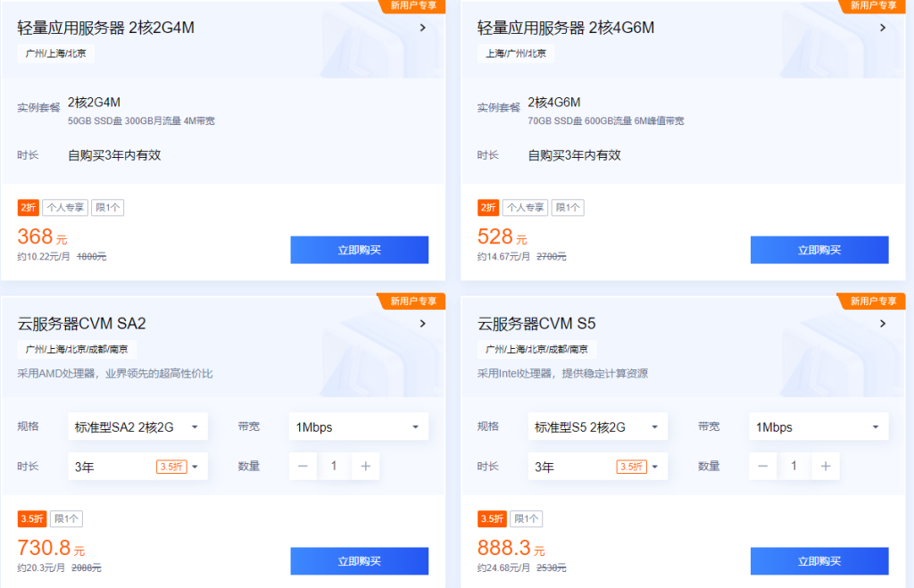Decrease quantity with minus on SA2 card
914x588 pixels.
click(x=303, y=466)
